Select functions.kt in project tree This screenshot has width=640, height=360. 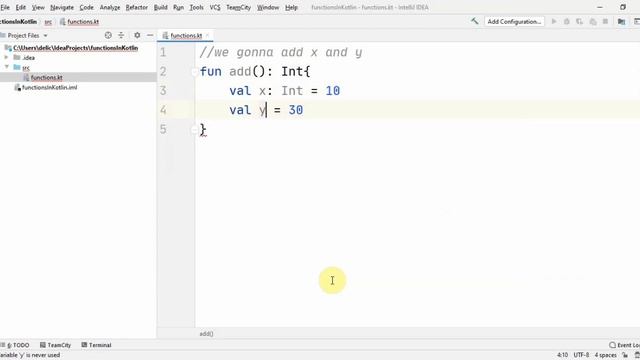pos(47,77)
